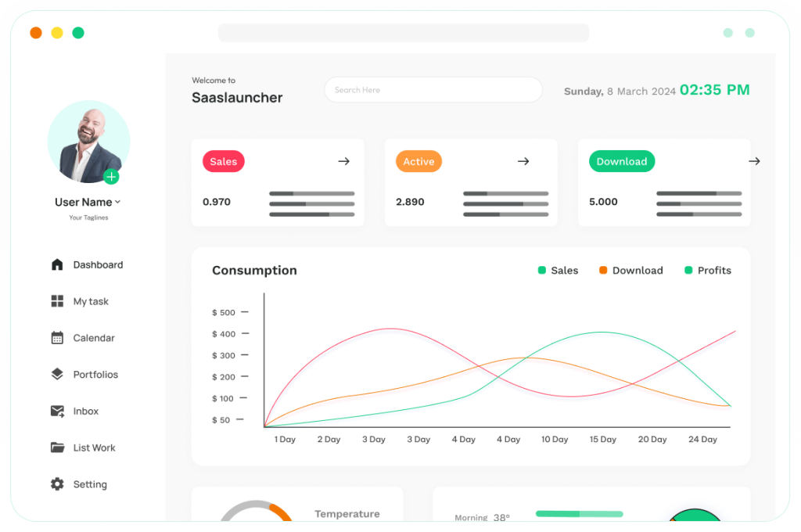Click the Calendar icon in sidebar
This screenshot has width=801, height=532.
(x=57, y=338)
